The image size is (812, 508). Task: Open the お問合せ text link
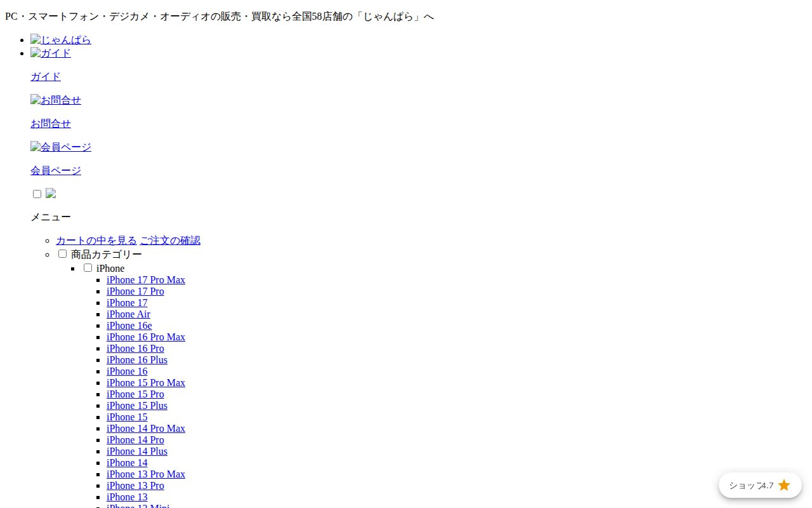click(x=51, y=124)
